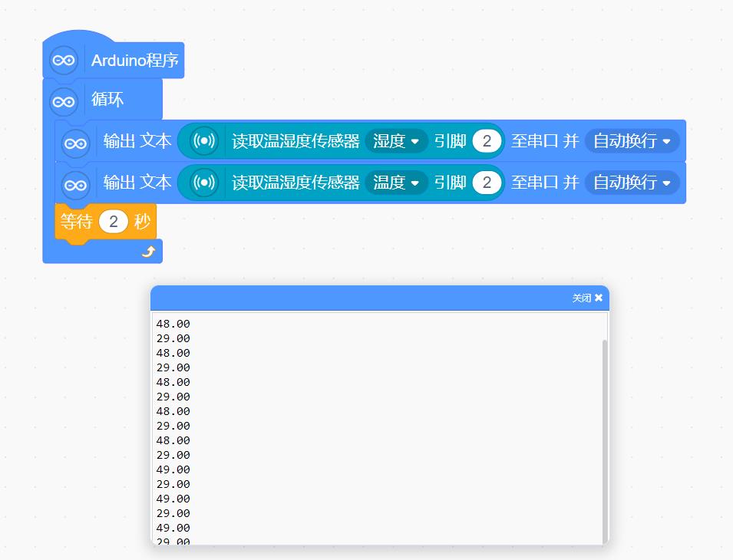This screenshot has width=733, height=560.
Task: Click sensor icon in temperature reading block
Action: point(204,182)
